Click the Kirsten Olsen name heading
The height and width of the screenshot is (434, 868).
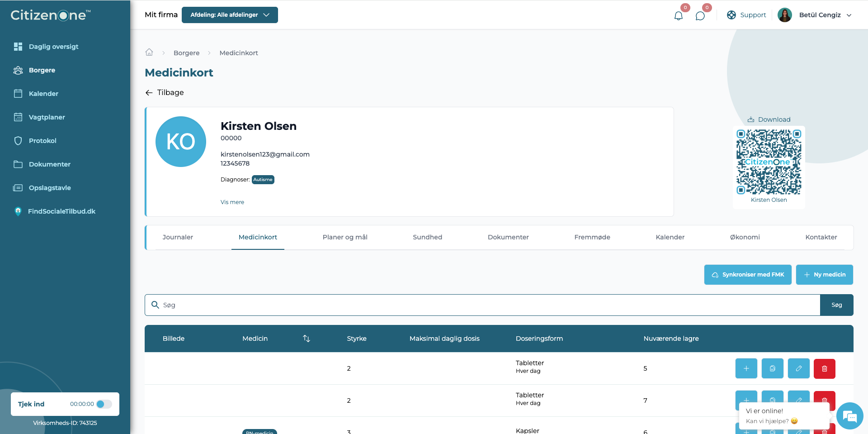click(x=259, y=126)
